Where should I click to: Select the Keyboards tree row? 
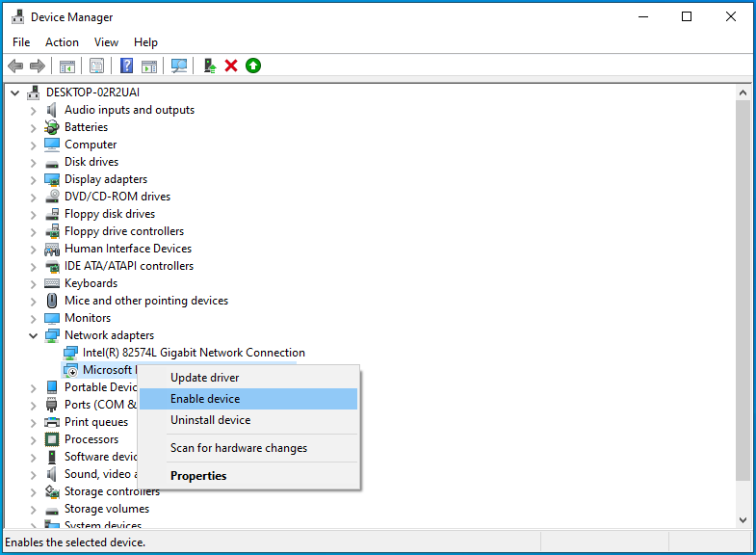91,283
